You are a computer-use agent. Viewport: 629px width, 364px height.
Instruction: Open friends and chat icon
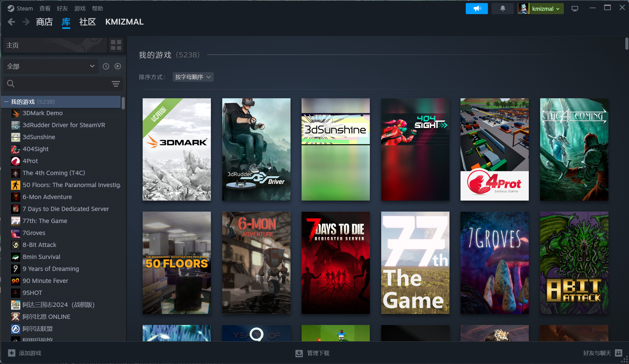[x=619, y=353]
